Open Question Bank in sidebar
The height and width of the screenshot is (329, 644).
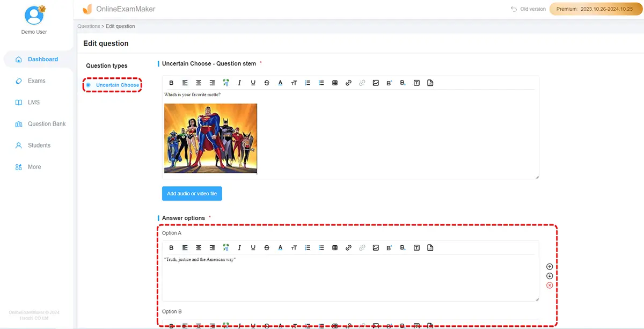(x=40, y=124)
